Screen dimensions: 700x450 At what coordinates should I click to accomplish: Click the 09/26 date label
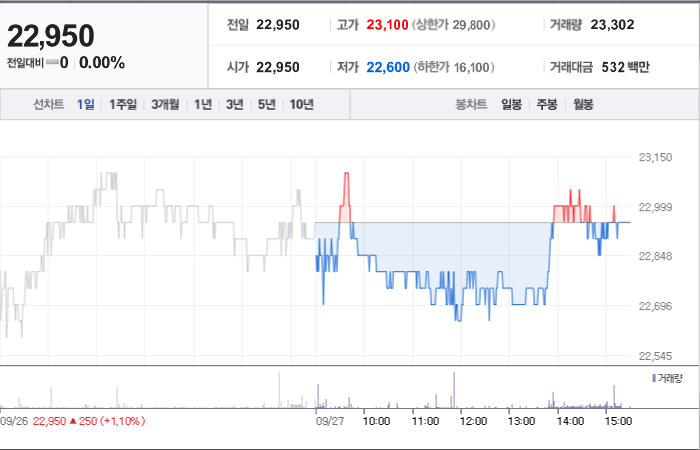pyautogui.click(x=14, y=421)
